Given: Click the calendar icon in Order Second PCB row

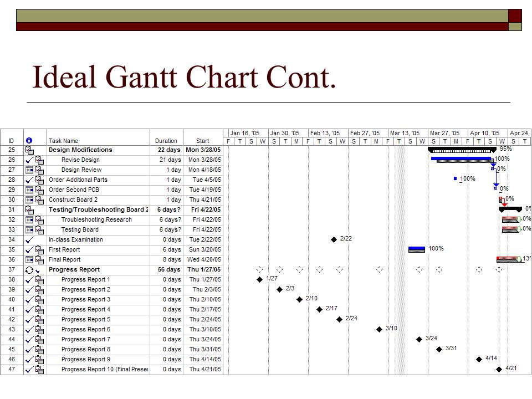Looking at the screenshot, I should [x=29, y=190].
